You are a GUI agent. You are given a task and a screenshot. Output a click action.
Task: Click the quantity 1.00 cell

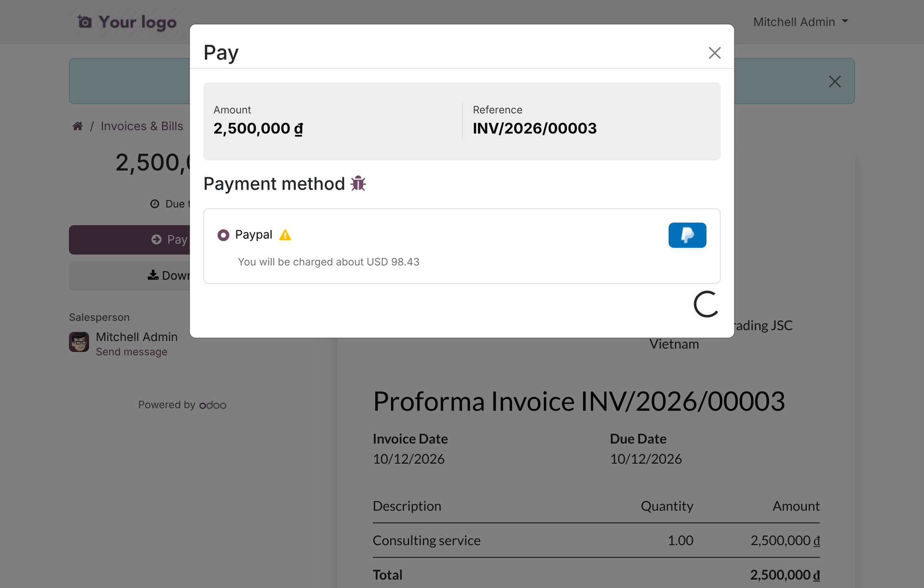click(x=680, y=540)
